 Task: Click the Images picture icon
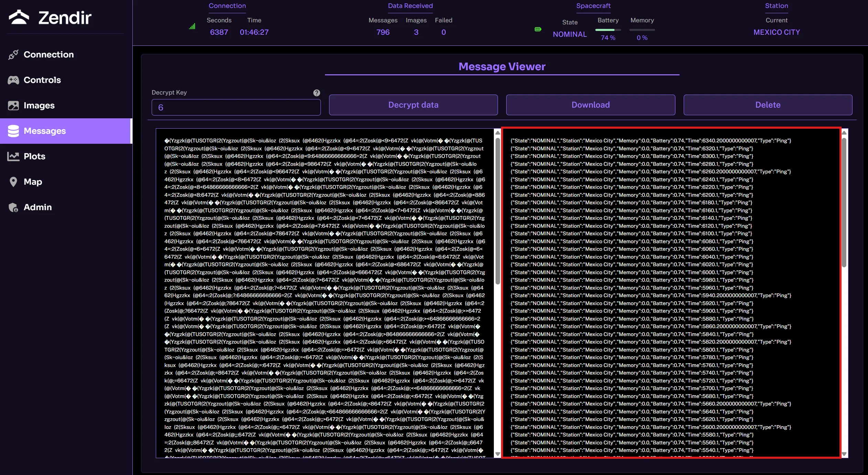pyautogui.click(x=13, y=106)
